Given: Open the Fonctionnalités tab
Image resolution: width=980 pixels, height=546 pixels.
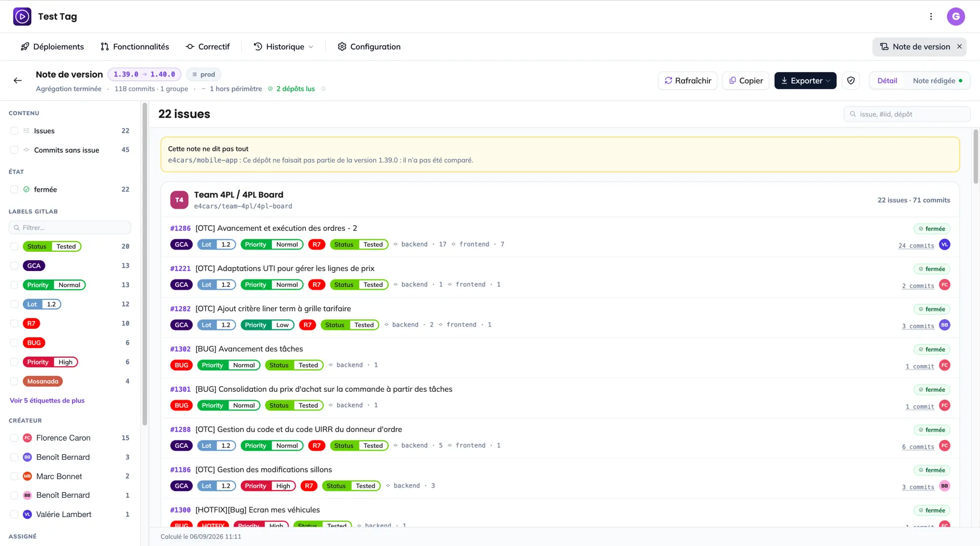Looking at the screenshot, I should point(135,46).
